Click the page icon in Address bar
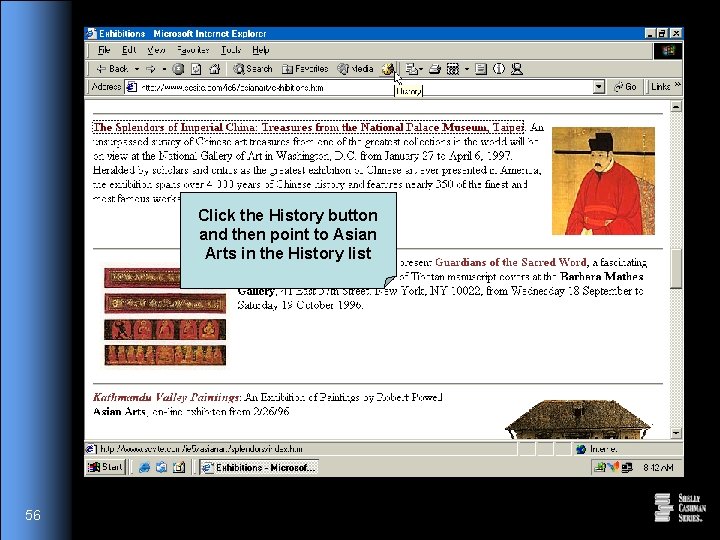 [131, 87]
